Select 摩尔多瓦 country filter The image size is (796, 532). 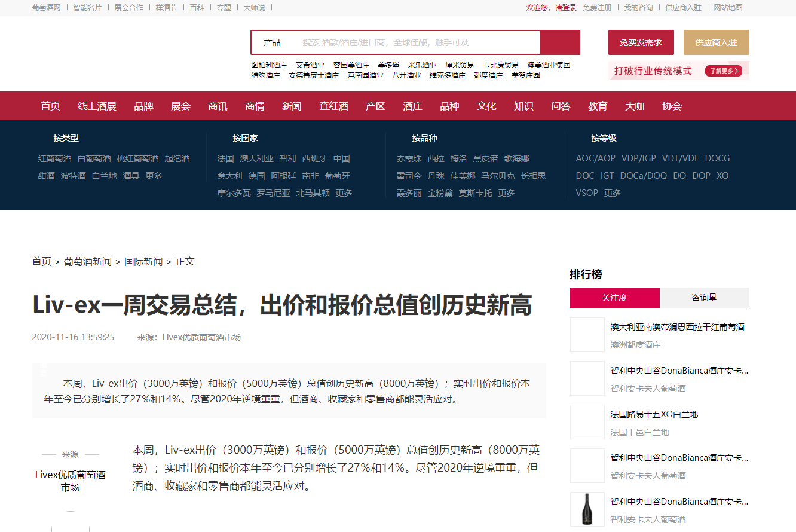[x=234, y=193]
